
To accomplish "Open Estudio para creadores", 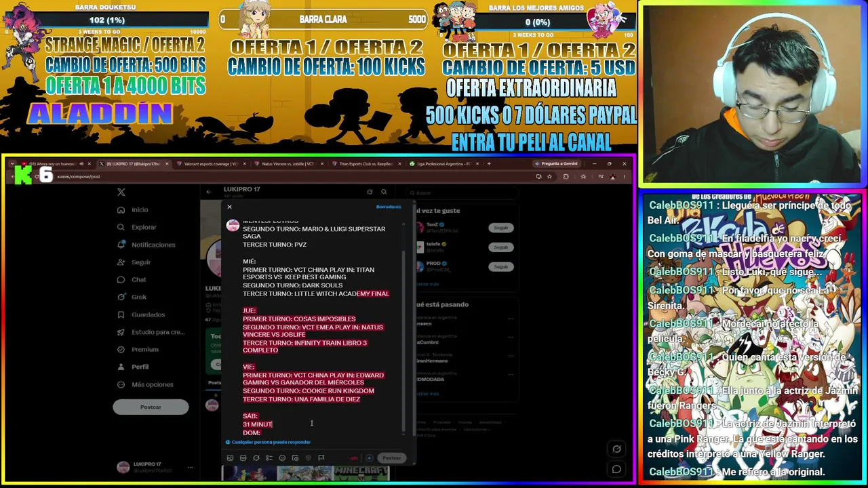I will click(151, 332).
